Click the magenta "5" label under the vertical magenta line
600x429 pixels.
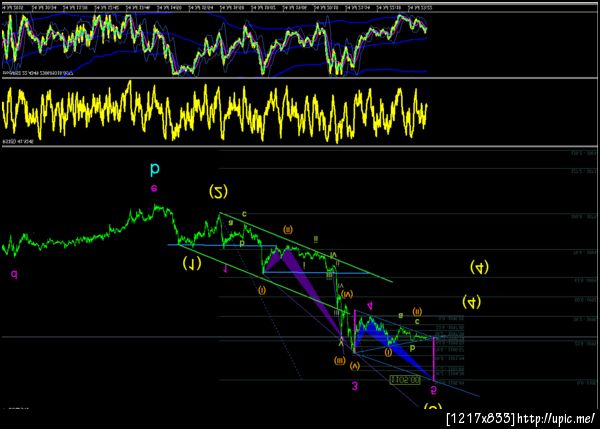tap(434, 390)
